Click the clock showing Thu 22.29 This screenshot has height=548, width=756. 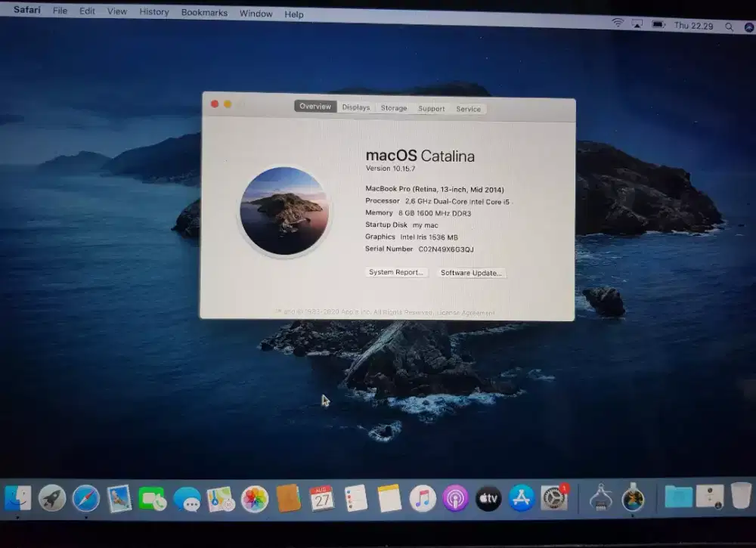pos(693,26)
